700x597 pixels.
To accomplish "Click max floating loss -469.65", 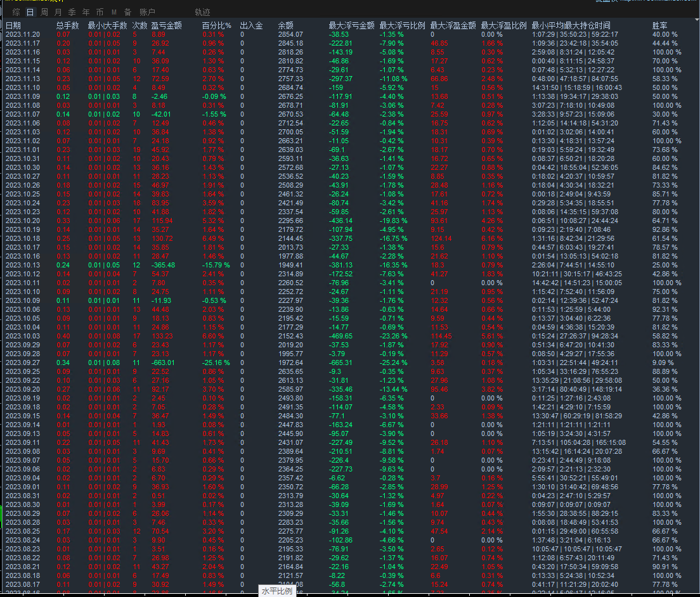I will click(x=340, y=336).
